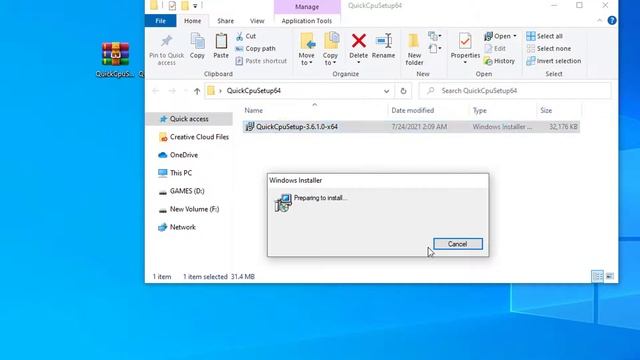Image resolution: width=640 pixels, height=360 pixels.
Task: Switch to the View ribbon tab
Action: click(257, 21)
